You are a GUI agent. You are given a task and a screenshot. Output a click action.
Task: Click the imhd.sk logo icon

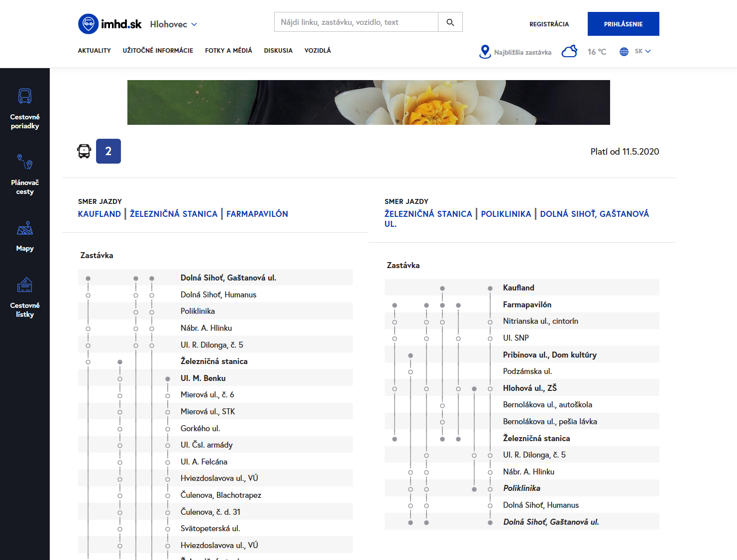(x=88, y=24)
